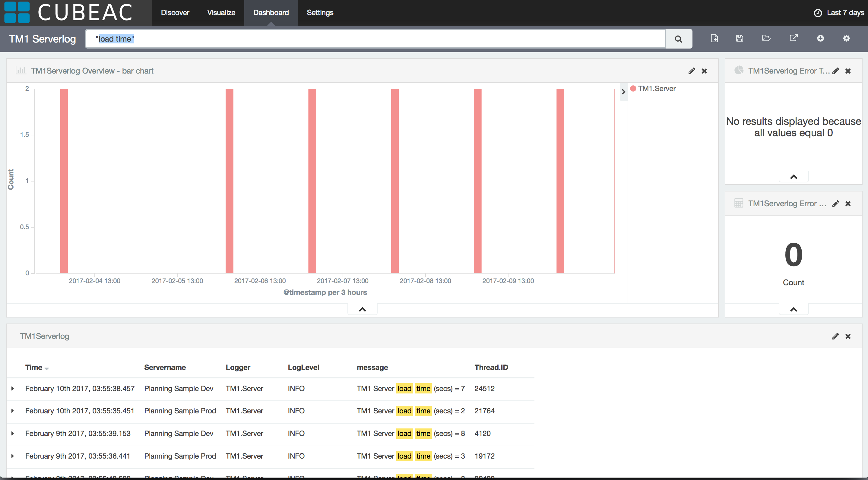Open the Visualize tab
This screenshot has width=868, height=480.
coord(221,12)
